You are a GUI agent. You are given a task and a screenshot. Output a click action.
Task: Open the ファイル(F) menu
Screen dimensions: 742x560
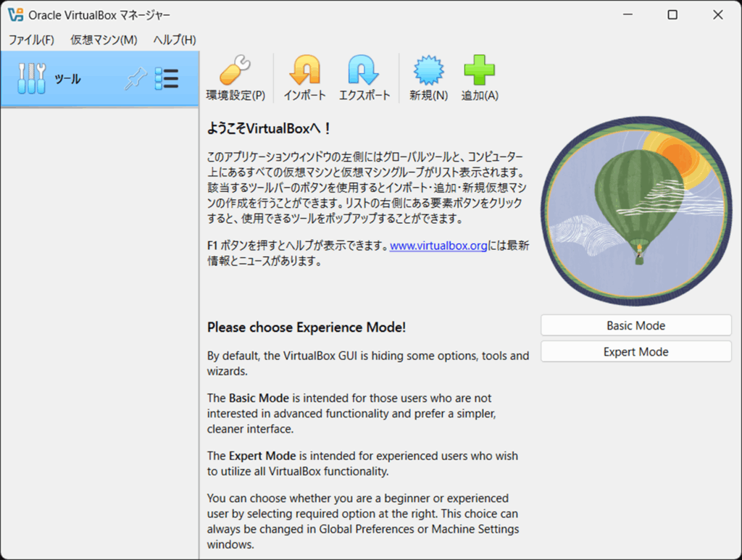pyautogui.click(x=31, y=40)
